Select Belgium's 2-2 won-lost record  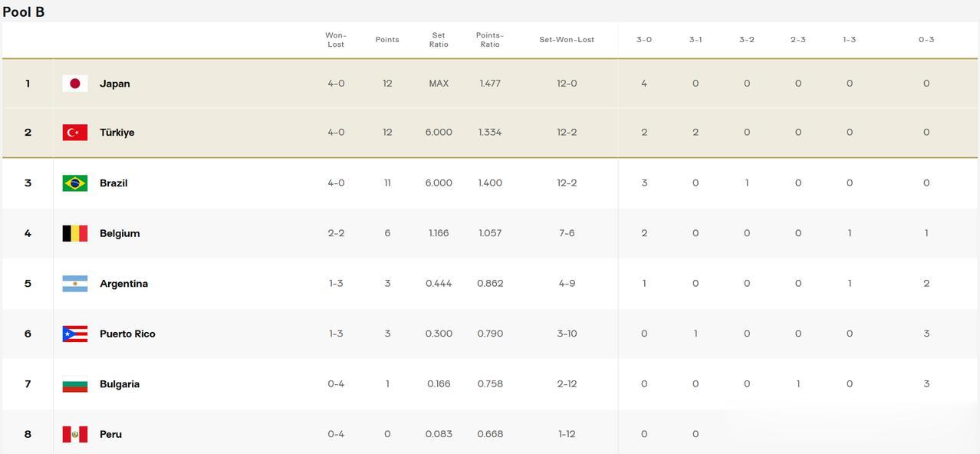[336, 233]
